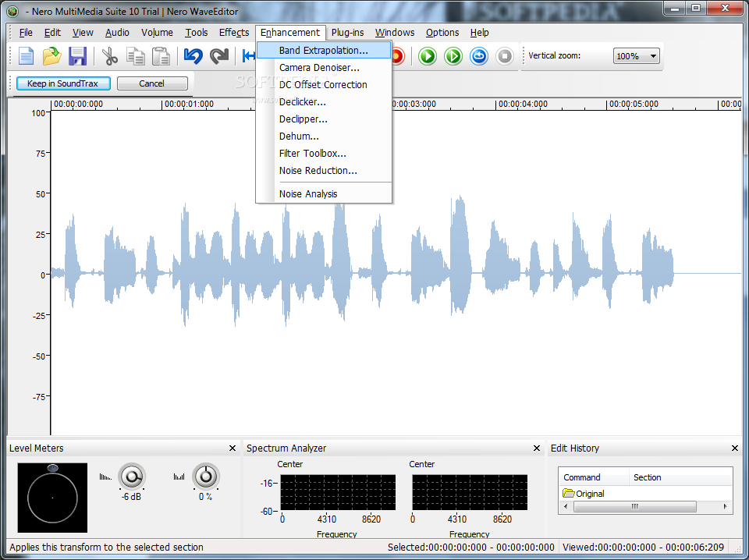Copy selection with the toolbar copy icon
The image size is (749, 560).
pyautogui.click(x=136, y=56)
